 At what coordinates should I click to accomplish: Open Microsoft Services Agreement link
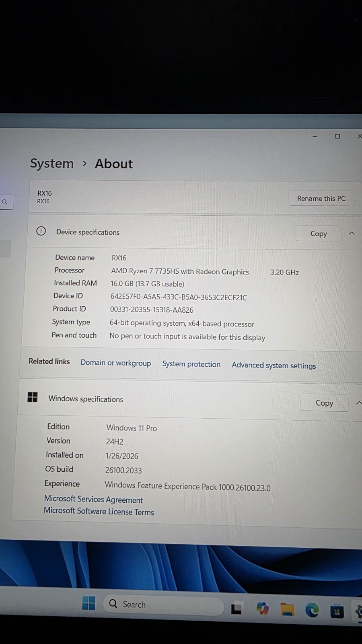[94, 499]
